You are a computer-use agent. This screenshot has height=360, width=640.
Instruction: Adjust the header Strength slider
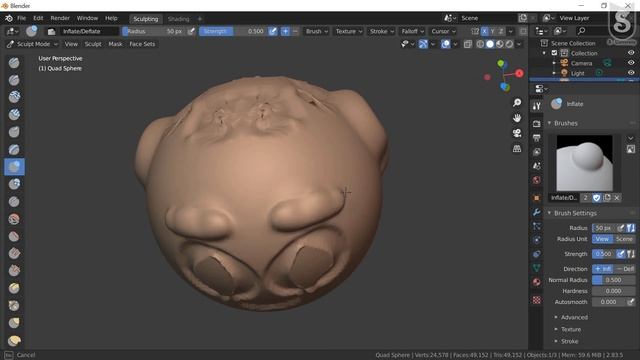pyautogui.click(x=233, y=31)
